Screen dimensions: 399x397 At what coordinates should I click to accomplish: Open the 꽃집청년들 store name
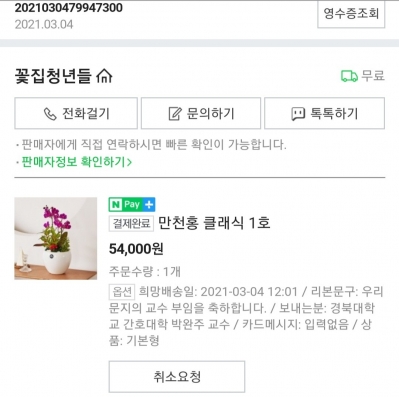coord(53,76)
